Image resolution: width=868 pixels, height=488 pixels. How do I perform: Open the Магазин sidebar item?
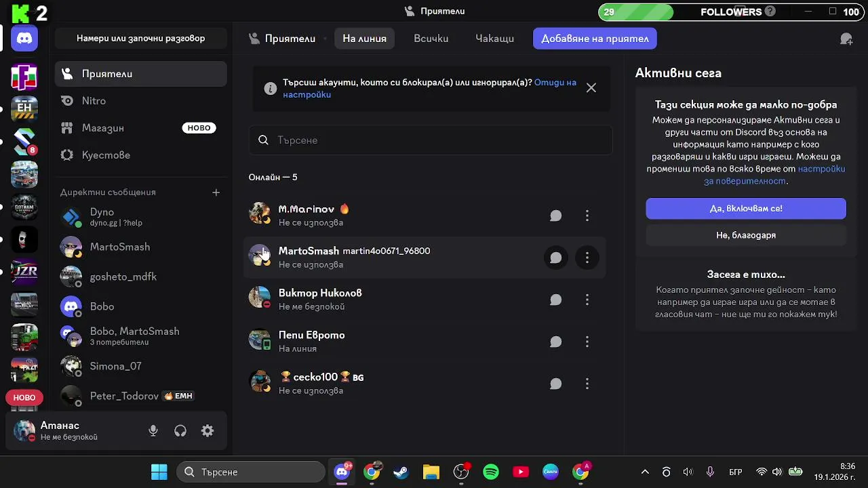(x=141, y=128)
